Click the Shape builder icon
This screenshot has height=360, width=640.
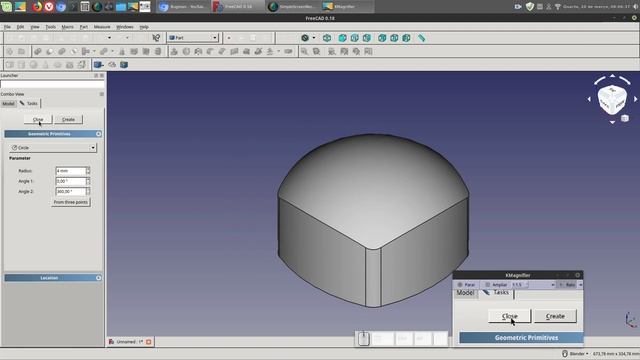click(x=112, y=64)
